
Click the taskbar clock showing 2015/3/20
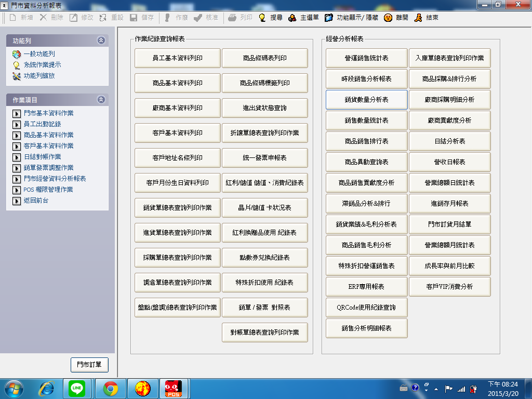click(x=503, y=388)
